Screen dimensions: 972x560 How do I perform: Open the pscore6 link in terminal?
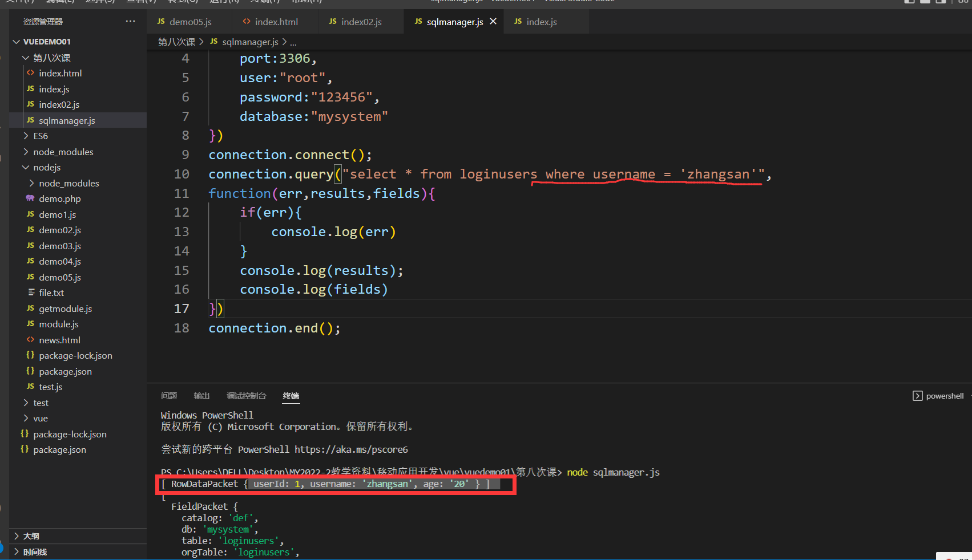pos(351,449)
